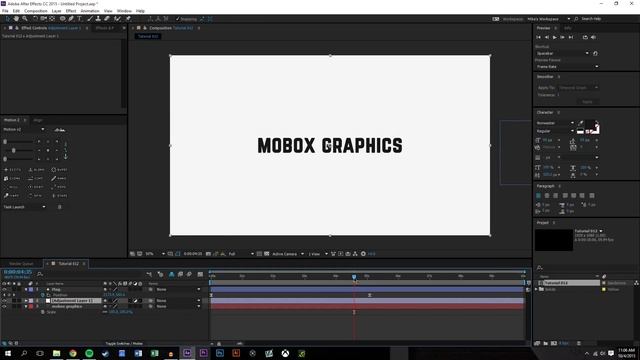Open the Layer menu
Image resolution: width=640 pixels, height=360 pixels.
pos(57,11)
